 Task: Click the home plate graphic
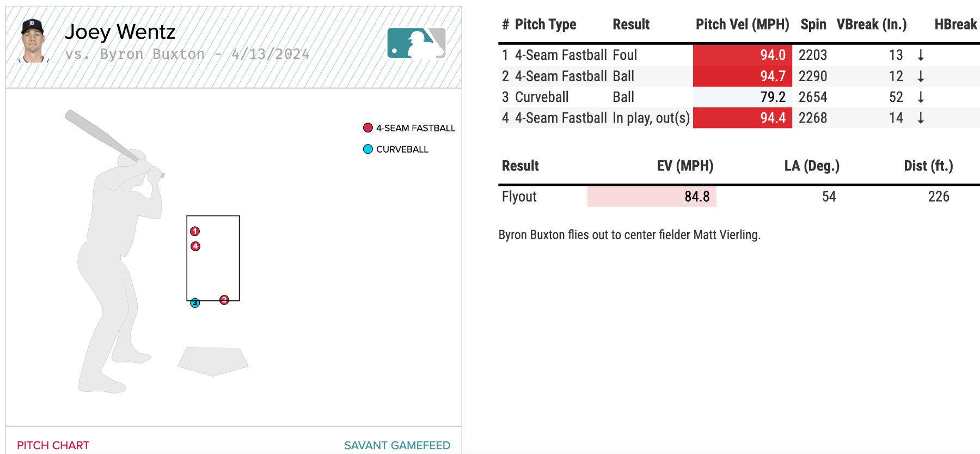(213, 361)
